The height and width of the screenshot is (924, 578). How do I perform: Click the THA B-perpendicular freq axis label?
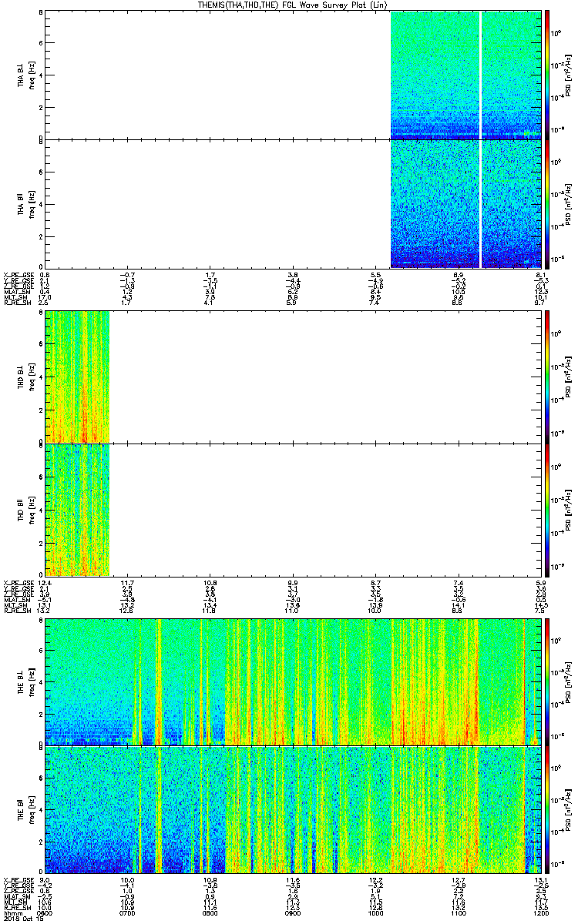coord(31,75)
